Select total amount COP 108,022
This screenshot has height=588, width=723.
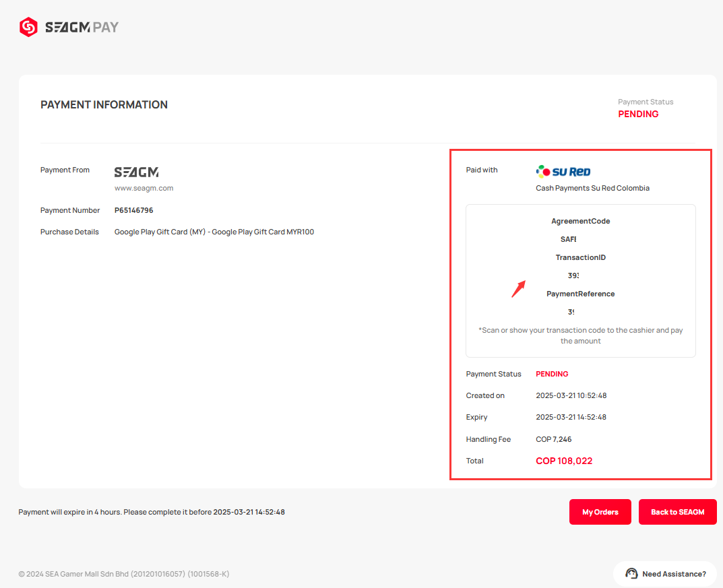(564, 461)
